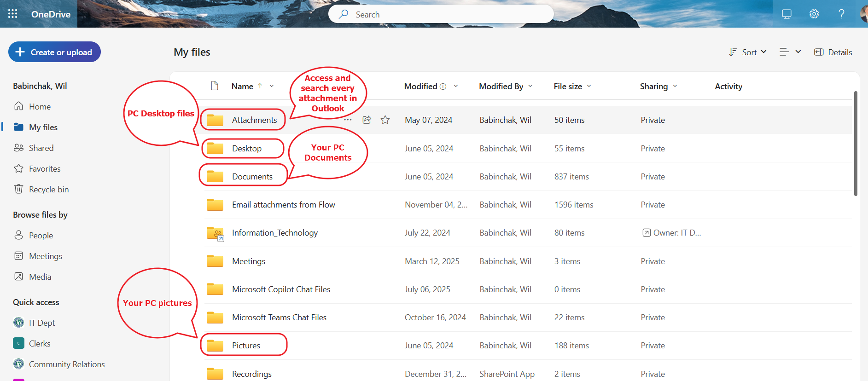Click the file type column icon
This screenshot has height=381, width=868.
215,86
